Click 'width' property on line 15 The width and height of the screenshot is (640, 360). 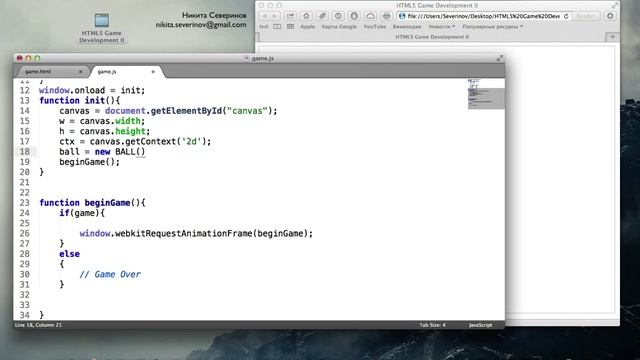tap(128, 121)
